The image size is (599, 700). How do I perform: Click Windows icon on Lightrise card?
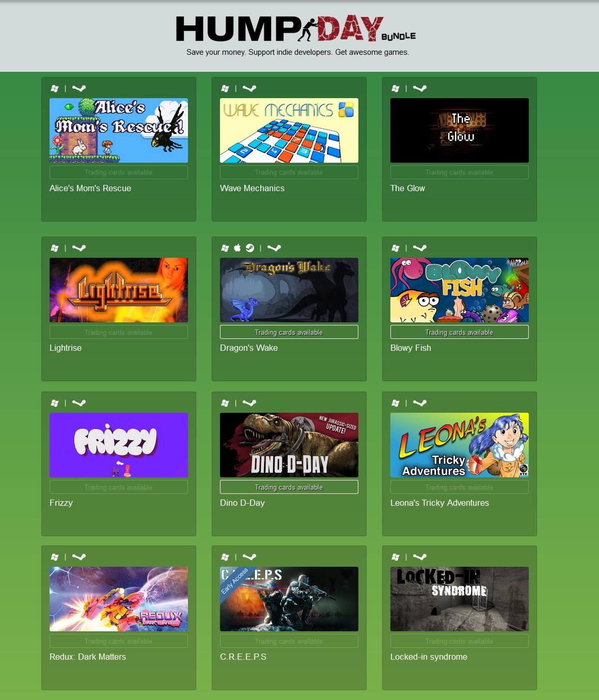(x=55, y=248)
